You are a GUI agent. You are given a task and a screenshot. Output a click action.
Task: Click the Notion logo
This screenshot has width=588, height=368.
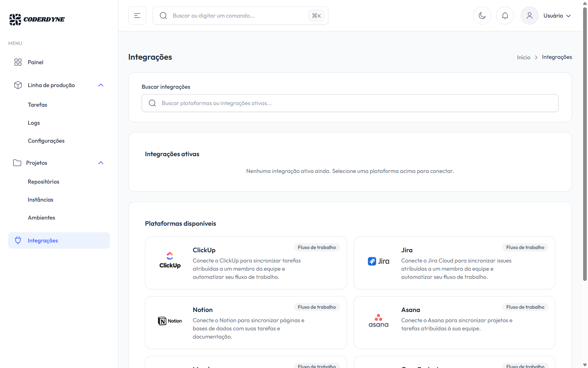[170, 321]
